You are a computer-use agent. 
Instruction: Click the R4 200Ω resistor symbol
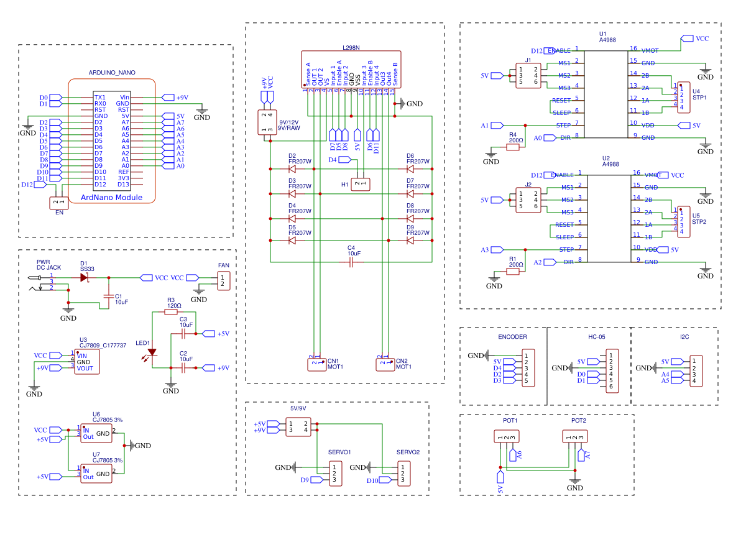coord(513,147)
